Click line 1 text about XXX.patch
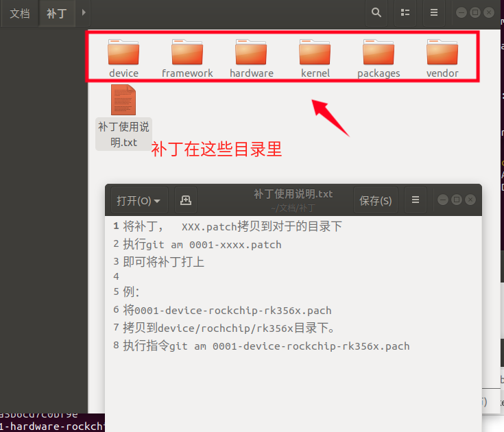This screenshot has height=432, width=504. point(232,226)
